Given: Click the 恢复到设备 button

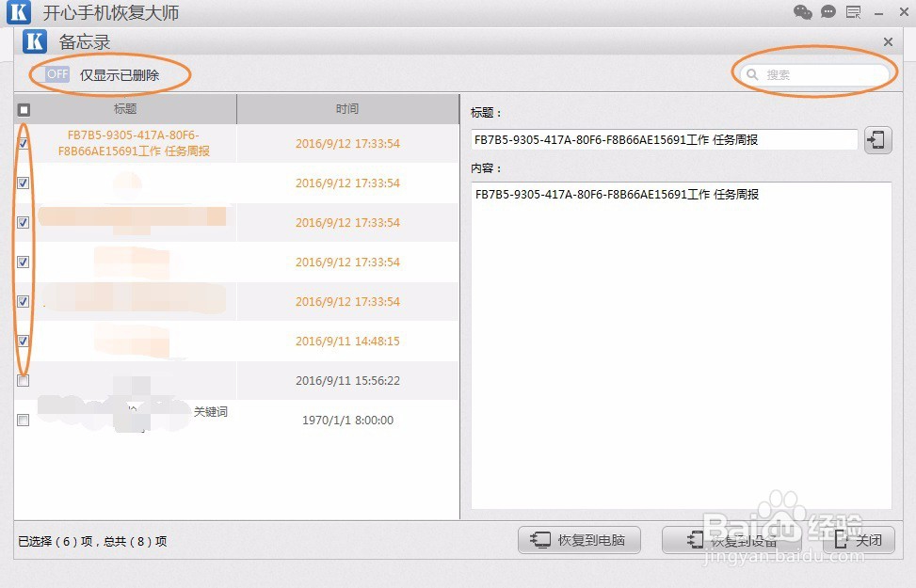Looking at the screenshot, I should [731, 540].
